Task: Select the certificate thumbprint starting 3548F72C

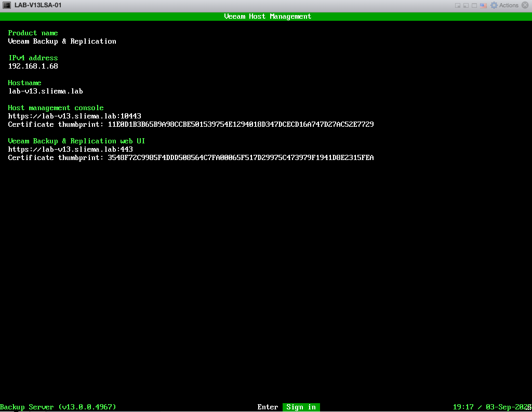Action: [x=241, y=158]
